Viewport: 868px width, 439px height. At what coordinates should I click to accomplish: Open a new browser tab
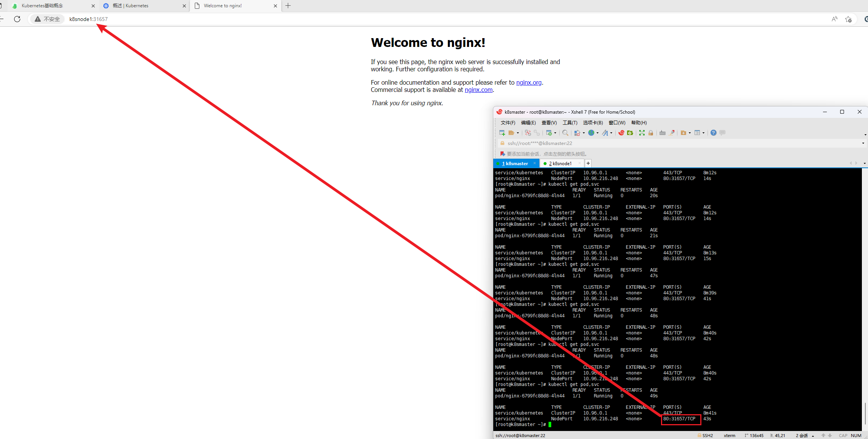click(288, 6)
